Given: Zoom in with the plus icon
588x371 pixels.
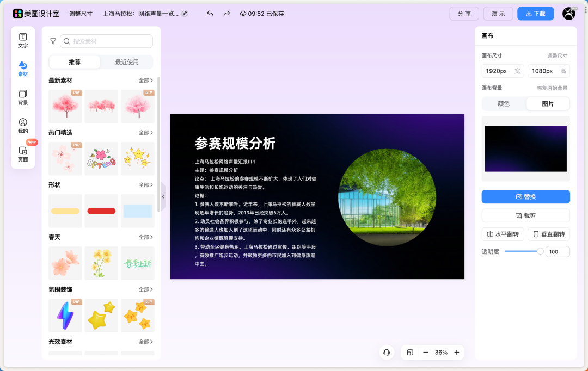Looking at the screenshot, I should (x=457, y=353).
